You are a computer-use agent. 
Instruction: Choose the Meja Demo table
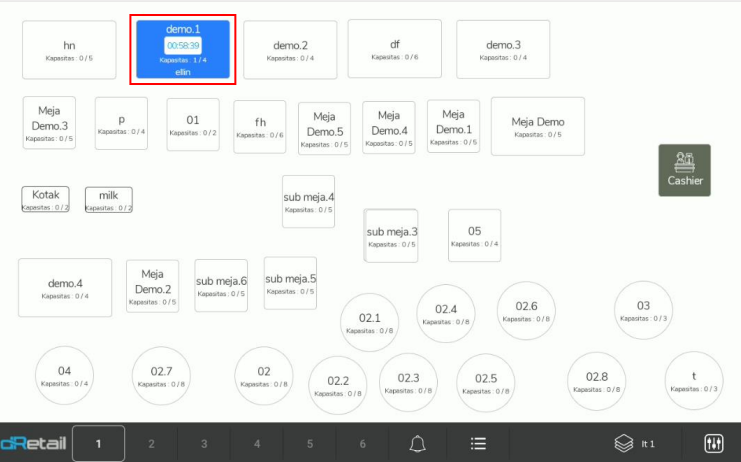click(538, 126)
